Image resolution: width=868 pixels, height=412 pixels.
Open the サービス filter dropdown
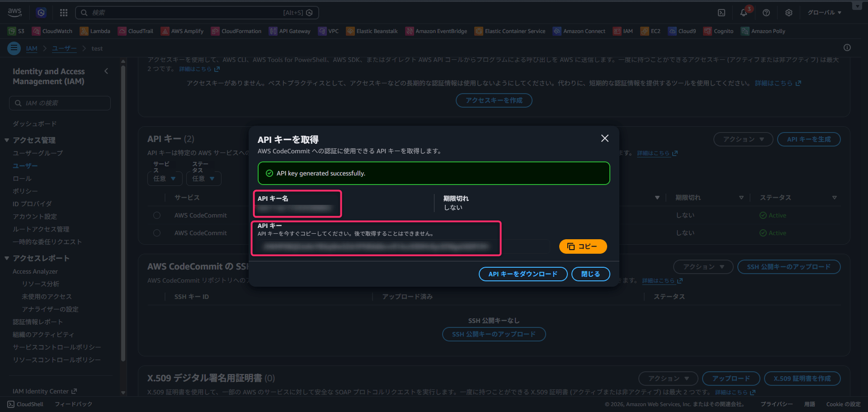165,179
